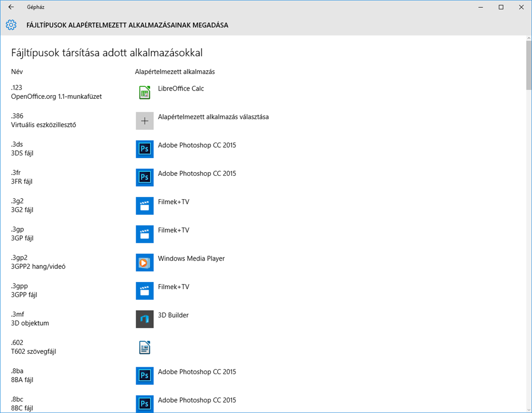Click '3G2 fájl' description
The width and height of the screenshot is (532, 413).
pos(22,210)
